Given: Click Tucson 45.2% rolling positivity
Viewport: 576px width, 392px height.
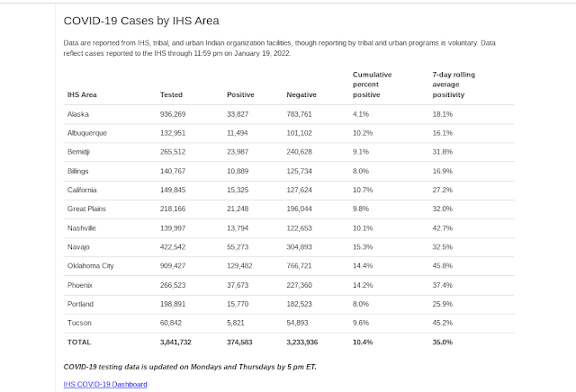Looking at the screenshot, I should [442, 323].
